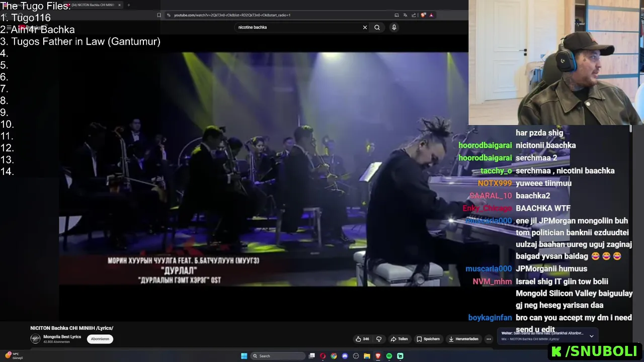This screenshot has height=362, width=644.
Task: Click the chat overlay scrollbar
Action: tap(631, 129)
